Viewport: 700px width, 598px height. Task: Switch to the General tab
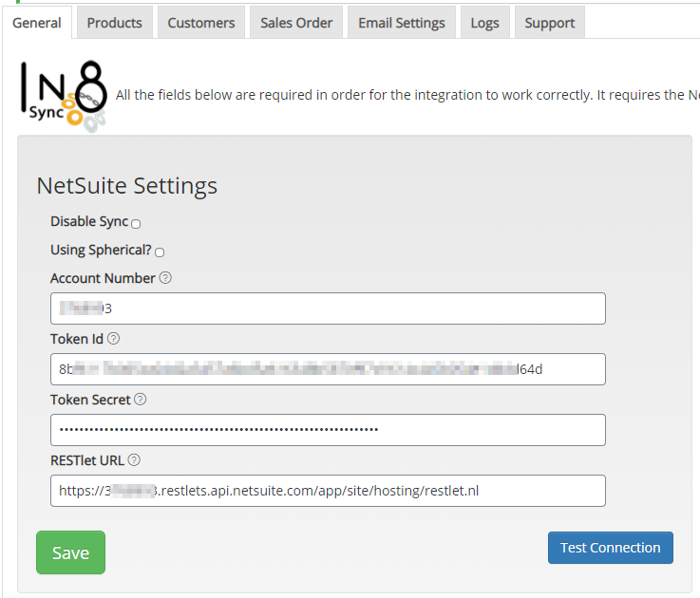tap(37, 23)
